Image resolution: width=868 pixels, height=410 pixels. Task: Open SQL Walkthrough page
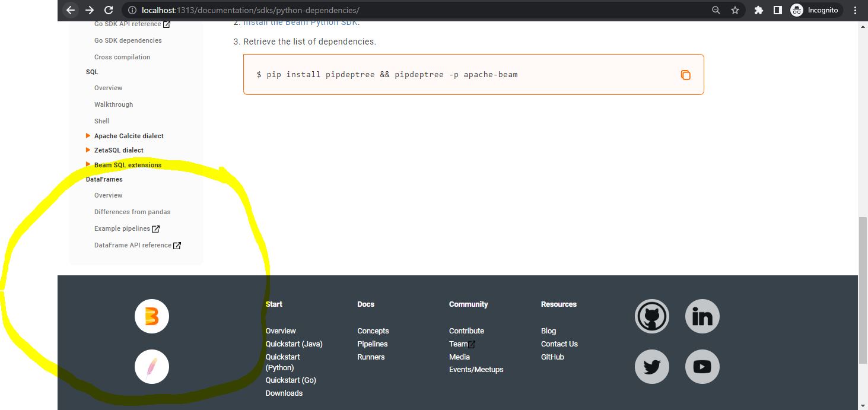click(114, 104)
